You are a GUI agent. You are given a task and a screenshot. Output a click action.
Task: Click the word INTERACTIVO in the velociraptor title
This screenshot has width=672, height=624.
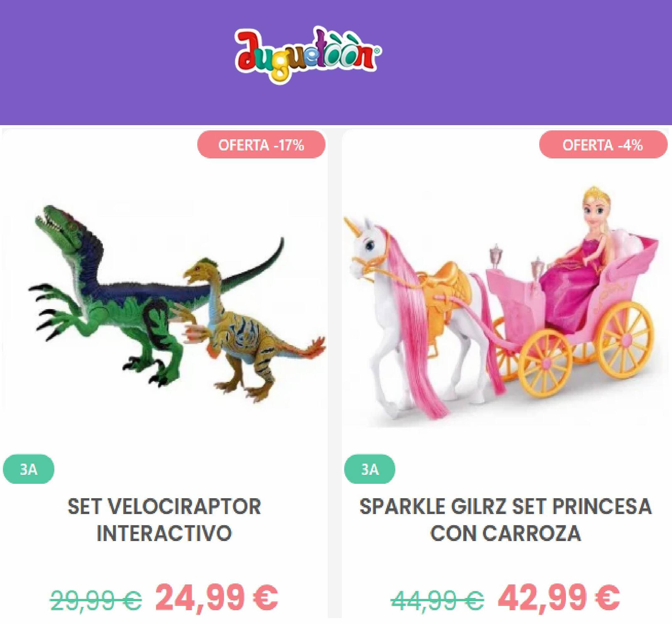click(x=164, y=533)
